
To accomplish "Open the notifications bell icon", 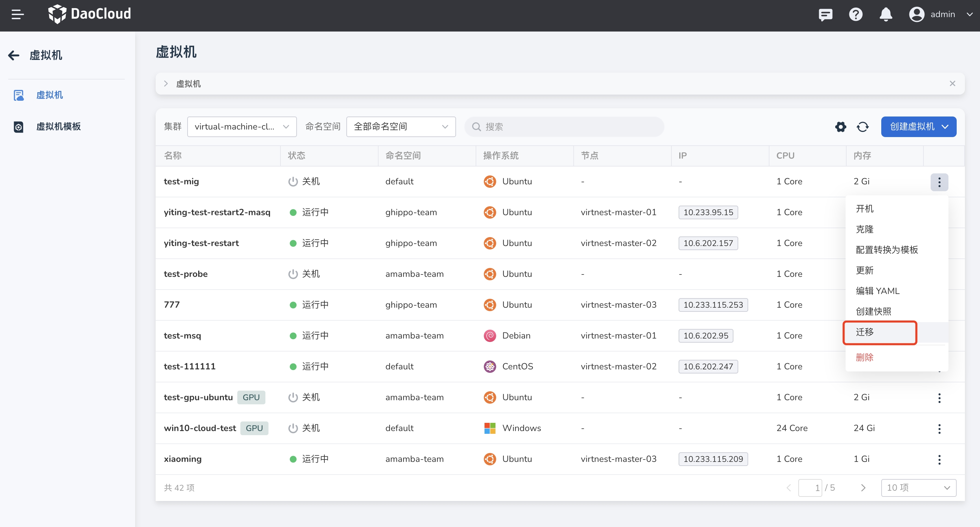I will coord(886,14).
